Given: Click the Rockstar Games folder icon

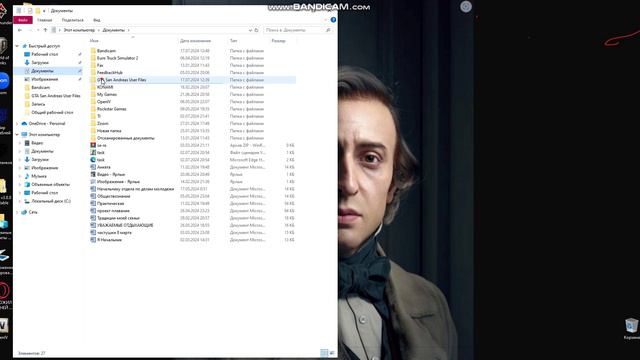Looking at the screenshot, I should pos(93,109).
